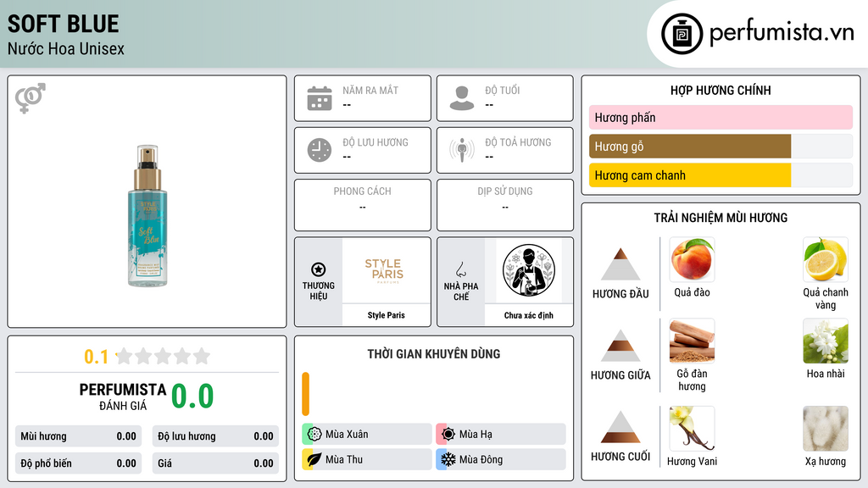
Task: Click the Trải nghiệm mùi hương heading
Action: point(721,218)
